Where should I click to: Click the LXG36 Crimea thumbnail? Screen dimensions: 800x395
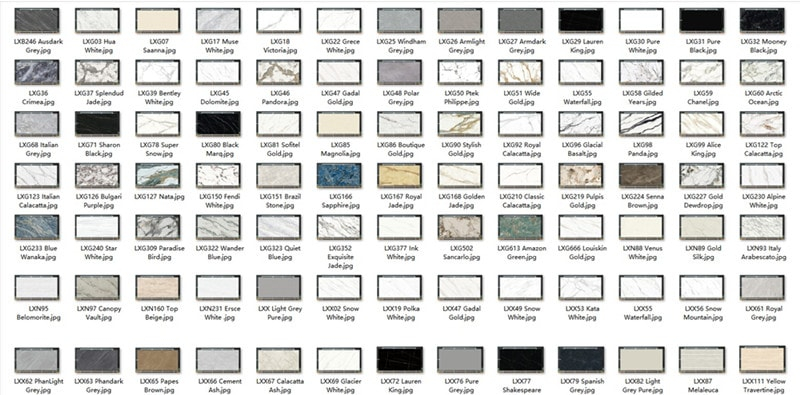37,72
